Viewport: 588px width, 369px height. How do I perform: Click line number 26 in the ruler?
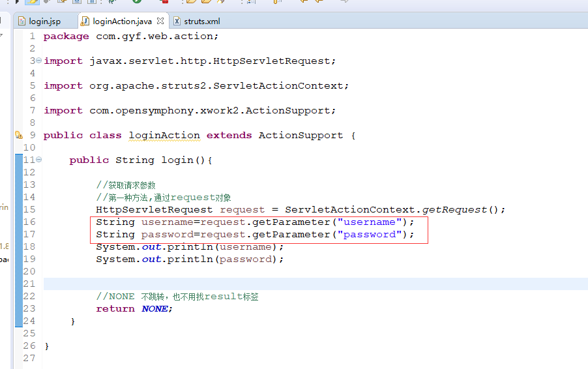tap(29, 346)
